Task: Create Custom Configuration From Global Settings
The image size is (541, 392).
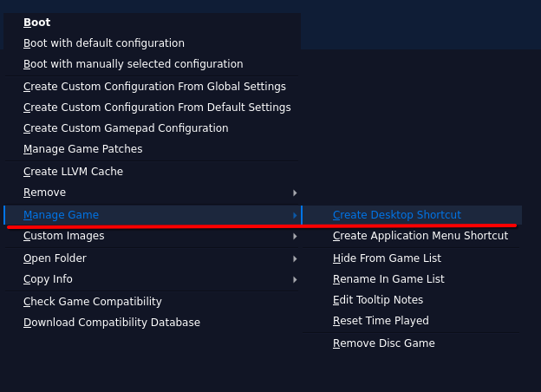Action: [154, 87]
